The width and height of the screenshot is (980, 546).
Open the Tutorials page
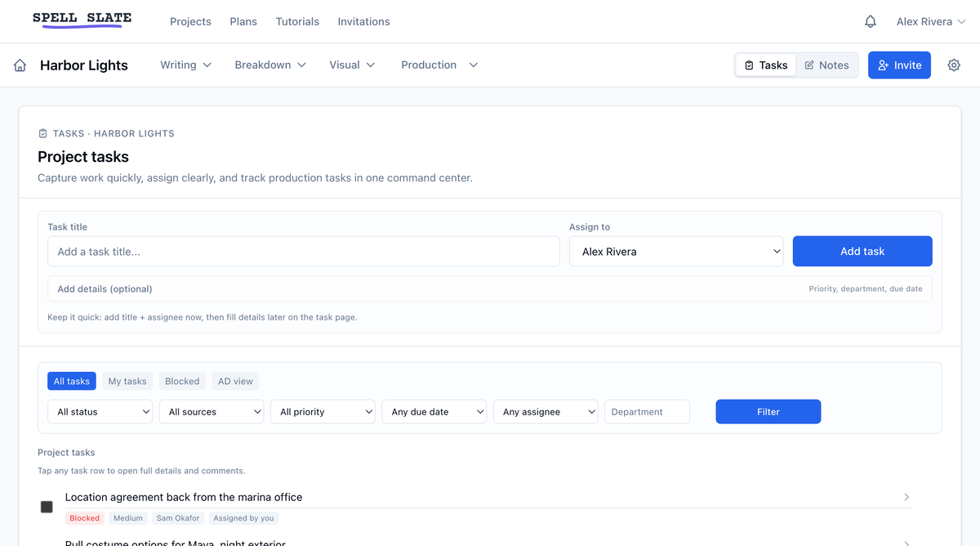tap(297, 22)
